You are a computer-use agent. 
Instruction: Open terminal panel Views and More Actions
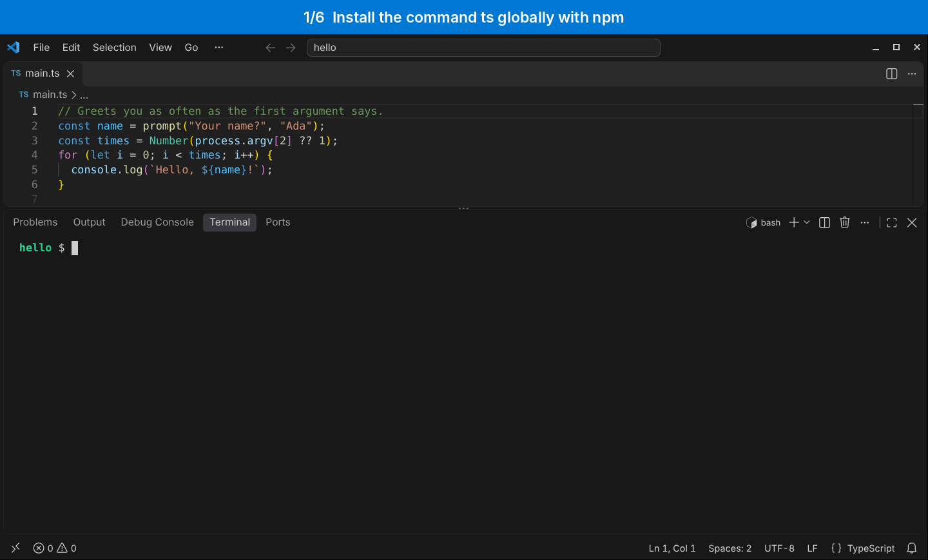(x=865, y=222)
